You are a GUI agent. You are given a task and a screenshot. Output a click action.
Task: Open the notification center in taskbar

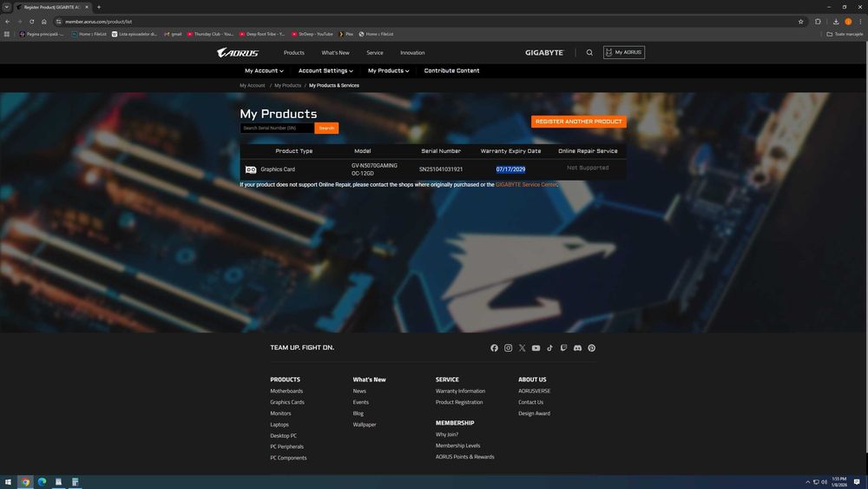tap(857, 482)
